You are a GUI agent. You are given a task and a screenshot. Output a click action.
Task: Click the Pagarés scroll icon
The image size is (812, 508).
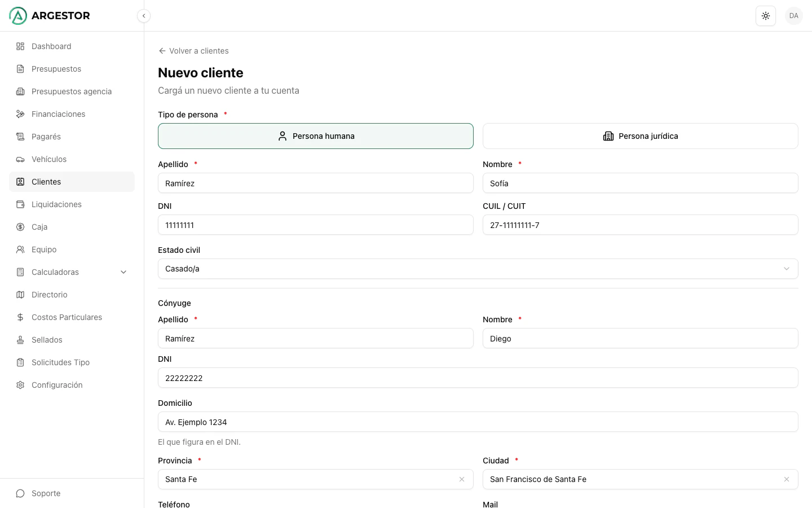click(x=20, y=137)
